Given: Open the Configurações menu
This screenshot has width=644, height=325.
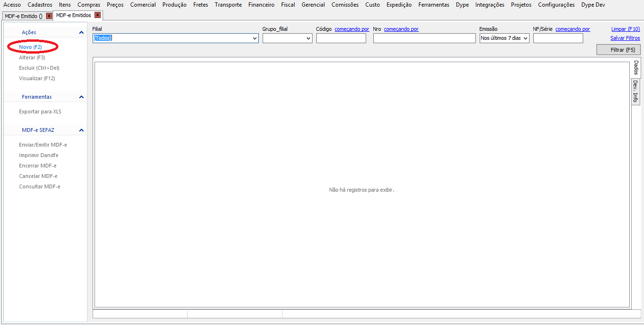Looking at the screenshot, I should pyautogui.click(x=556, y=5).
